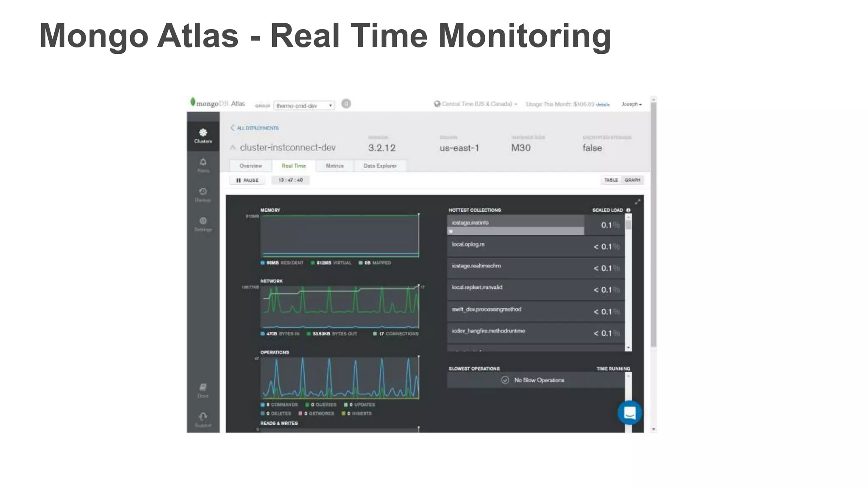
Task: Open Settings gear in sidebar
Action: (x=203, y=225)
